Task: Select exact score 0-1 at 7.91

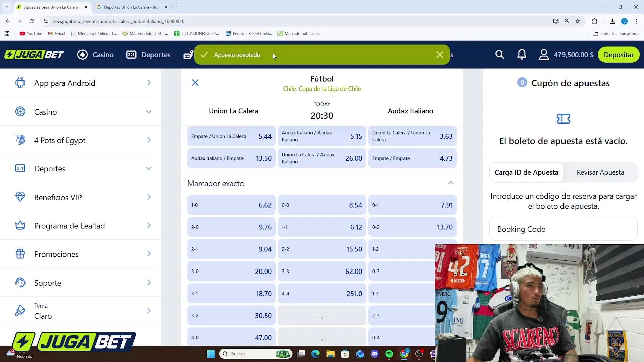Action: click(413, 205)
